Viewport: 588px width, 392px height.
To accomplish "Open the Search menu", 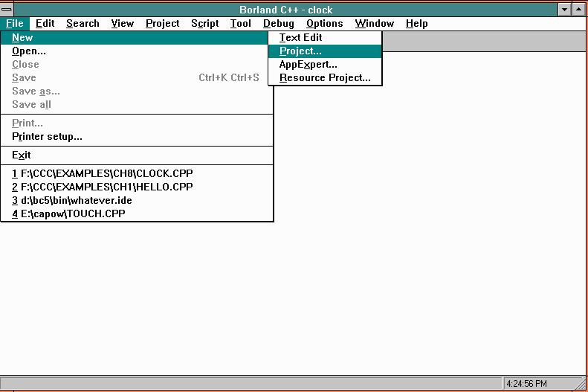I will click(83, 24).
